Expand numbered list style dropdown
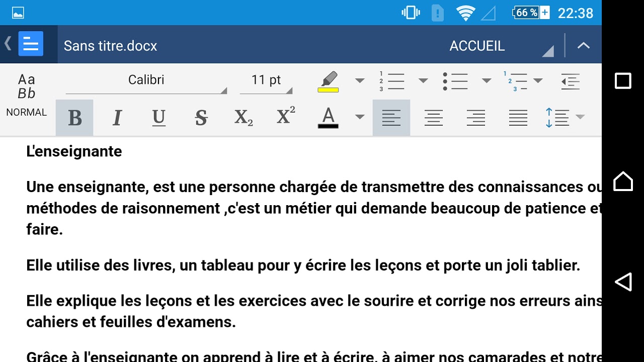The width and height of the screenshot is (644, 362). click(423, 80)
